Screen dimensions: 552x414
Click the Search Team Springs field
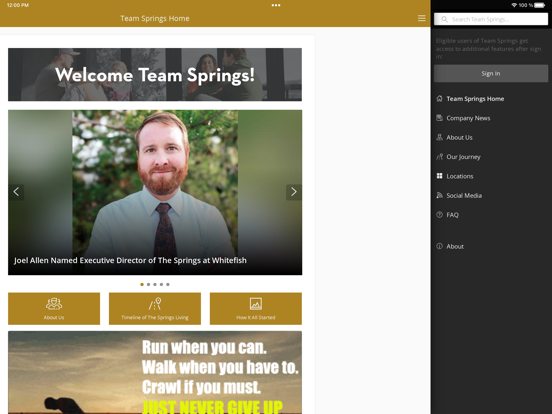491,19
